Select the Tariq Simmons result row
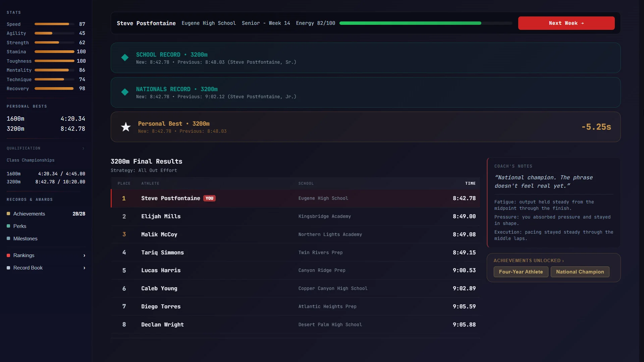The image size is (644, 362). [x=295, y=252]
